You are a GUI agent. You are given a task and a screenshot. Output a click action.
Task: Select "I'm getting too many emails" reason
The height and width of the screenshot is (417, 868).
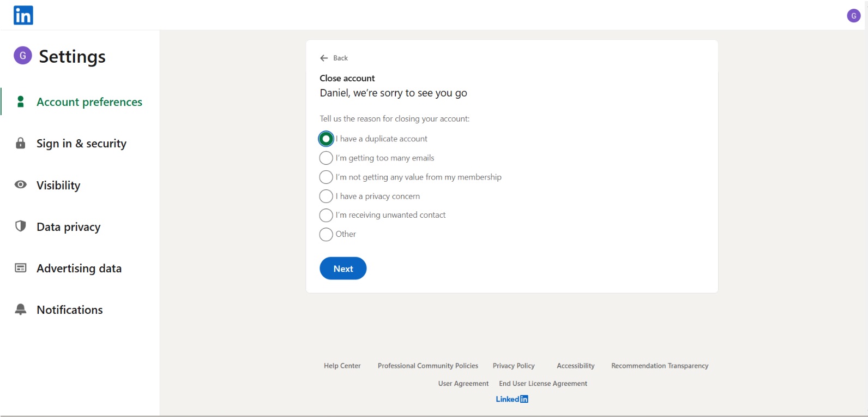(326, 158)
